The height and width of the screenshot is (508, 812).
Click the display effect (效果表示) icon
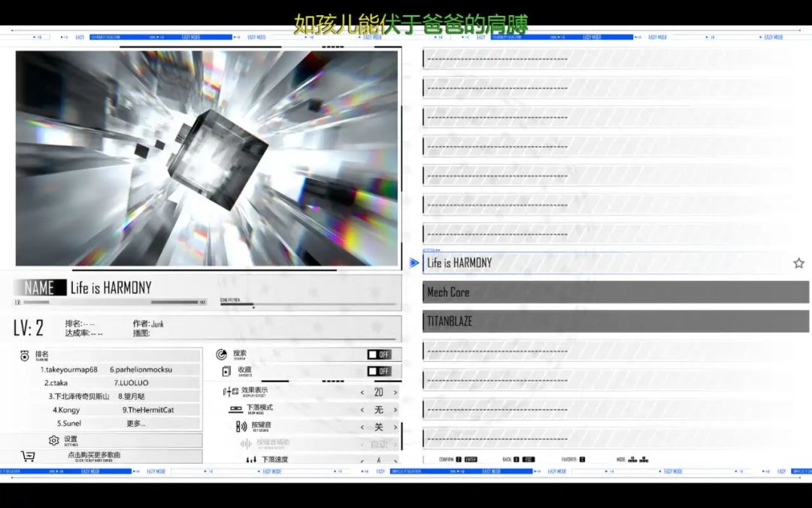231,392
